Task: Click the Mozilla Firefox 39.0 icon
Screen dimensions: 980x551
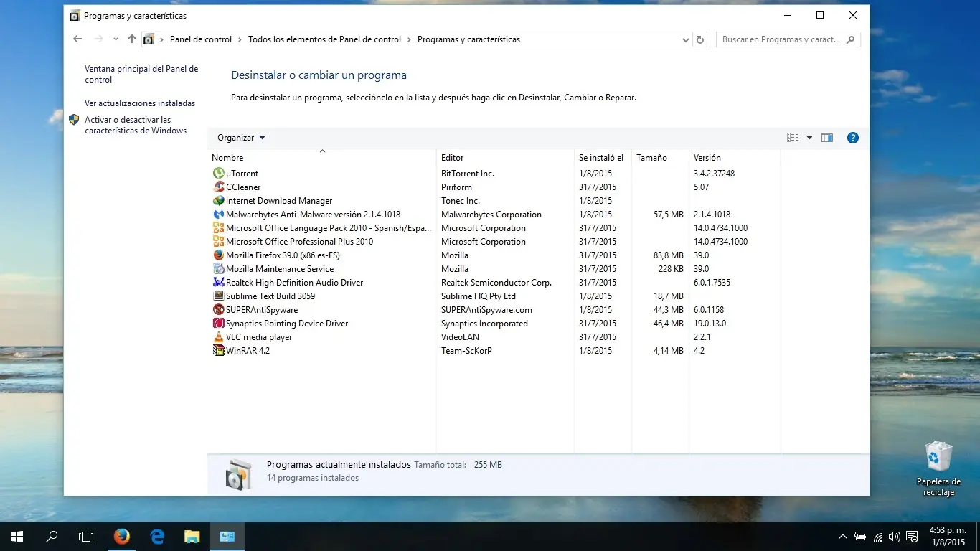Action: click(x=219, y=255)
